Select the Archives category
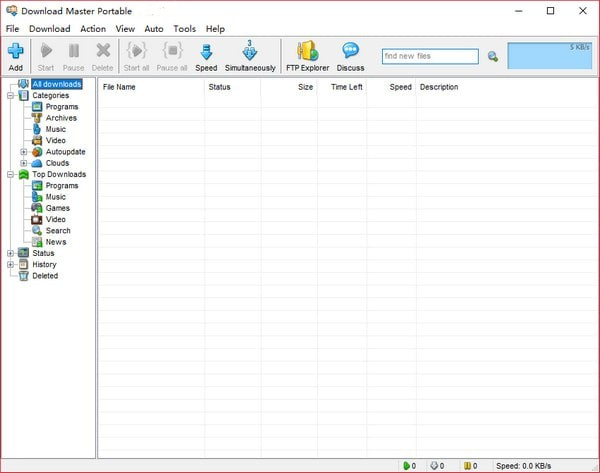The image size is (600, 473). click(61, 118)
